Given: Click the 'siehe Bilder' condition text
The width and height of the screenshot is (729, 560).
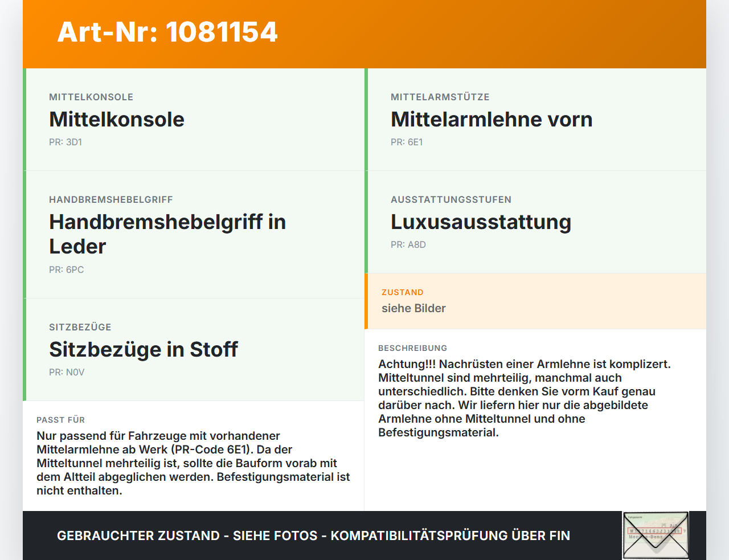Looking at the screenshot, I should tap(413, 308).
